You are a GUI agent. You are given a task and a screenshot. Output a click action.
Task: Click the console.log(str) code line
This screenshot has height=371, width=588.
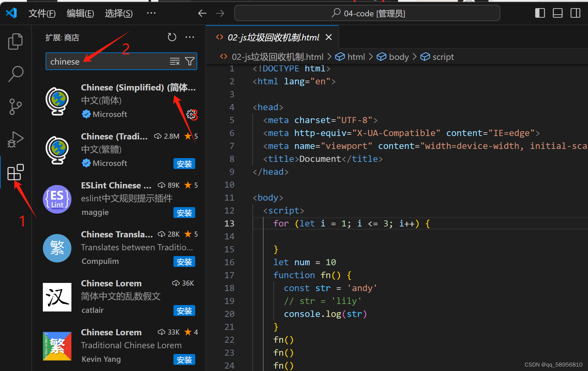coord(325,314)
